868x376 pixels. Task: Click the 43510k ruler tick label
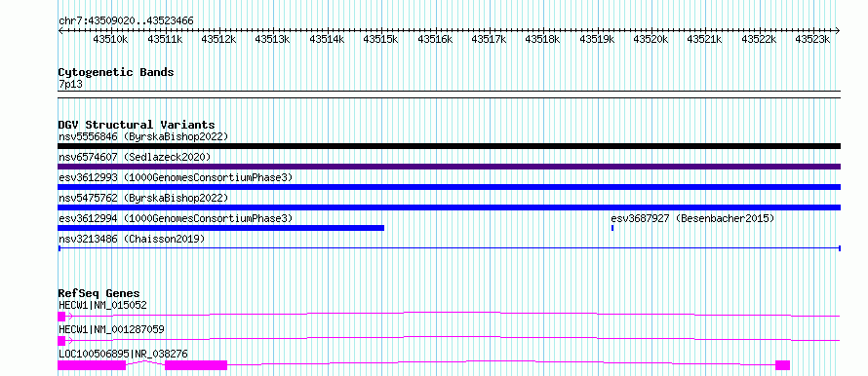(111, 39)
